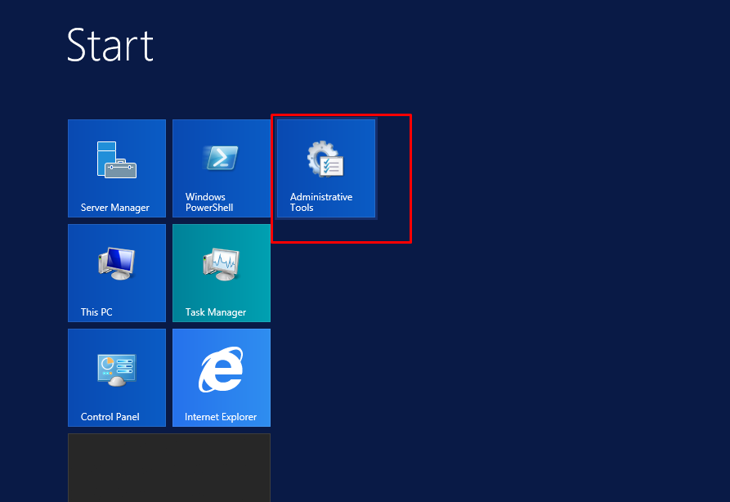Open This PC via its monitor icon
The image size is (730, 502).
click(116, 264)
